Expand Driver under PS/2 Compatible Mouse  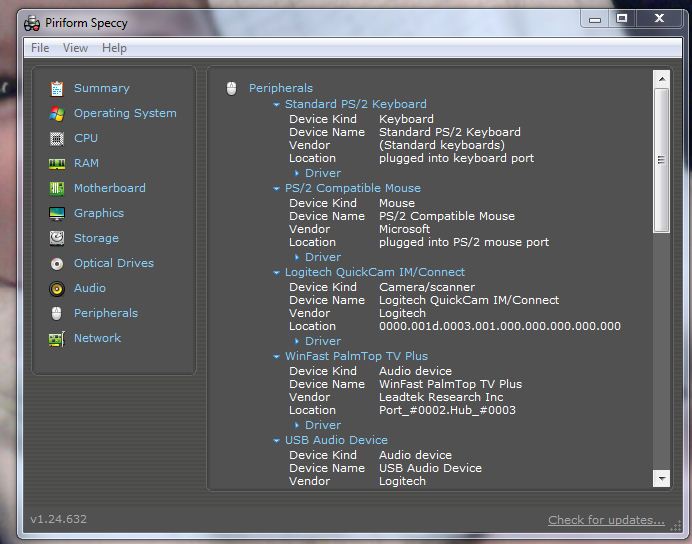coord(297,257)
